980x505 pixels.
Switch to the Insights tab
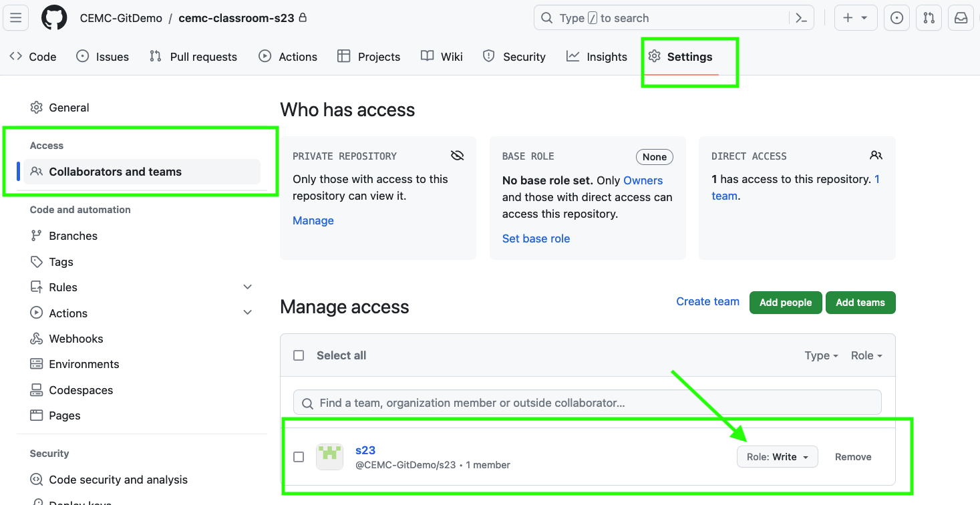[596, 56]
